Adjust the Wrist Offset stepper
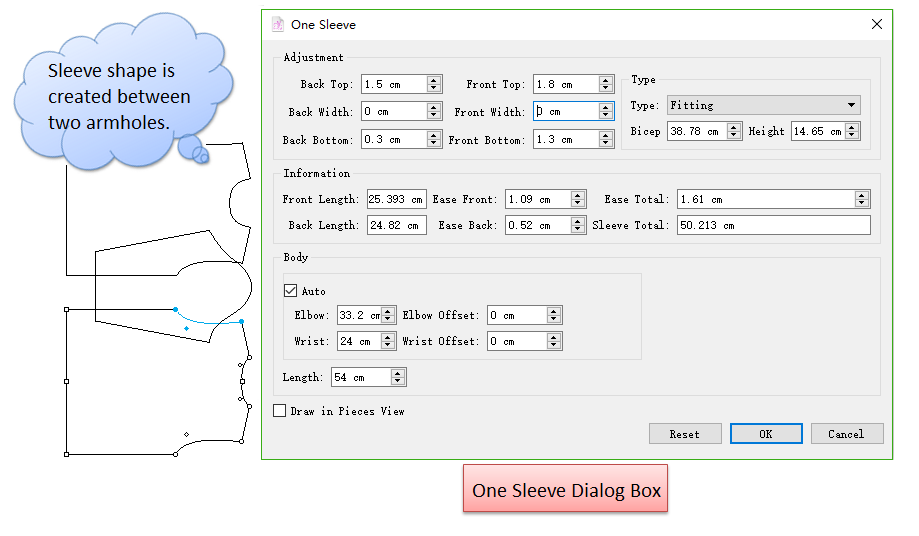Viewport: 919px width, 536px height. (x=554, y=342)
